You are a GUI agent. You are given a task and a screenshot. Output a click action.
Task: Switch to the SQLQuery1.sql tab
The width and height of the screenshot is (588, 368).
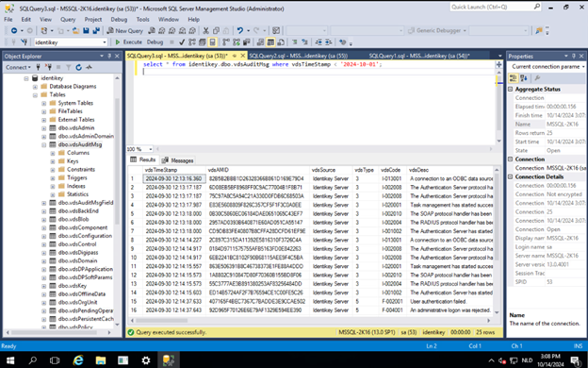point(419,56)
